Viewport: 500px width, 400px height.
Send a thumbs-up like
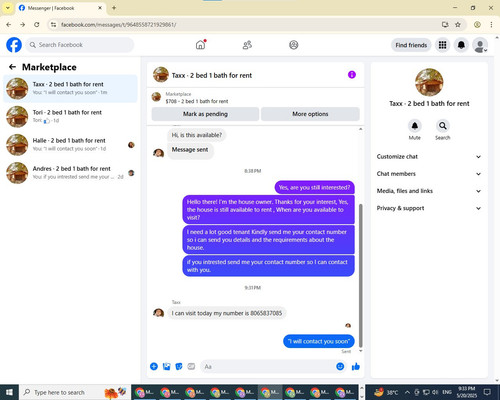coord(356,367)
